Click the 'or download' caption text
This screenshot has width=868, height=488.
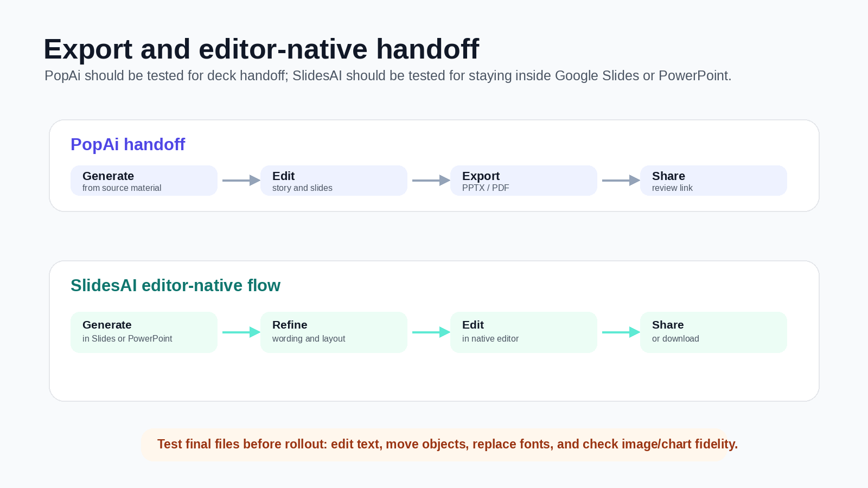click(x=675, y=339)
